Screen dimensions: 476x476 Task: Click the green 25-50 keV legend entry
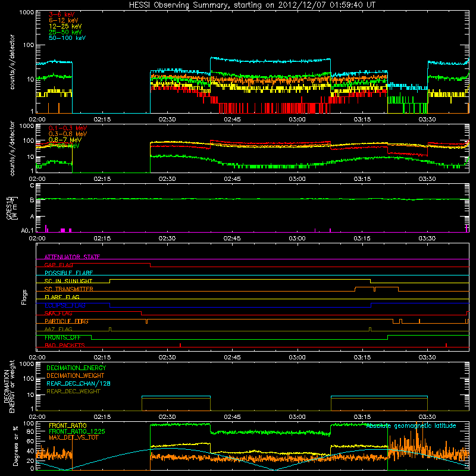coord(65,32)
